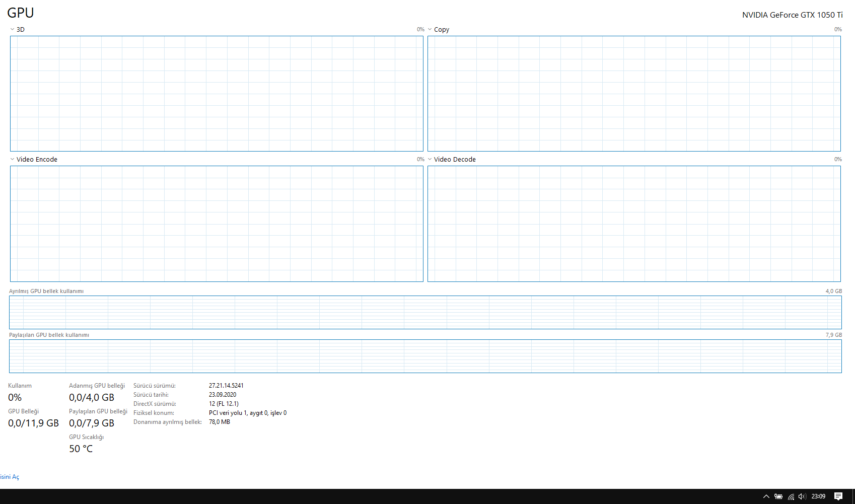Click the DirectX value 12 (FL 12.1)
The width and height of the screenshot is (855, 504).
point(224,404)
